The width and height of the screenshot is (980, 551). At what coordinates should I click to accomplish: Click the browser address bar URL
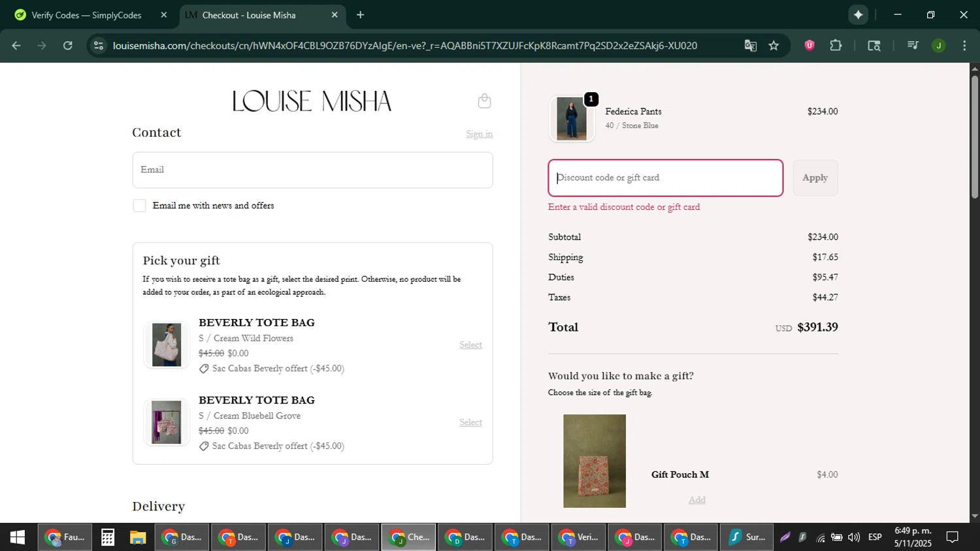[404, 46]
